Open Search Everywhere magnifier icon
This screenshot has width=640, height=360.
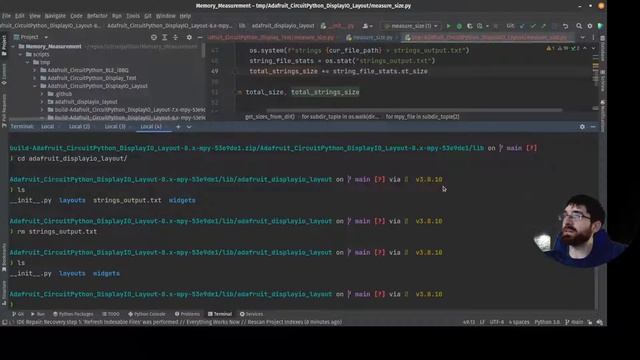pyautogui.click(x=579, y=26)
